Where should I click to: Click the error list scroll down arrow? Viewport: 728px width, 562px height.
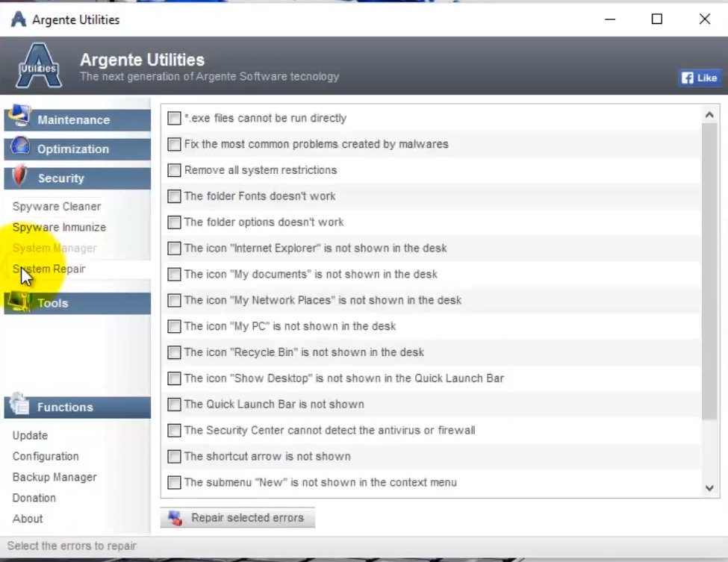pyautogui.click(x=709, y=488)
